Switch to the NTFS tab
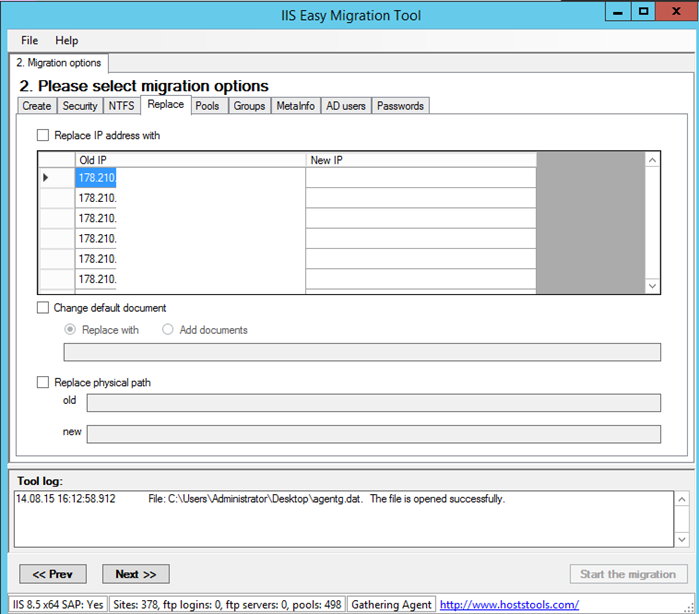Screen dimensions: 699x614 [x=121, y=106]
